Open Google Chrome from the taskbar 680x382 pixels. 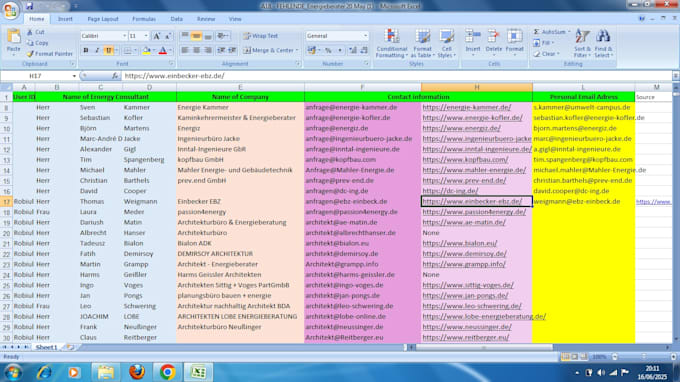coord(167,372)
